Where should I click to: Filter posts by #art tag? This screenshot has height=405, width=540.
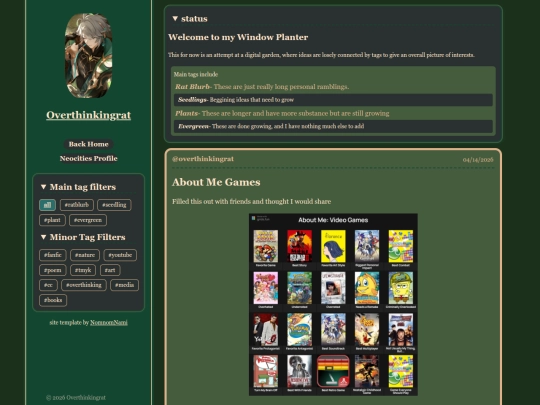pyautogui.click(x=110, y=270)
